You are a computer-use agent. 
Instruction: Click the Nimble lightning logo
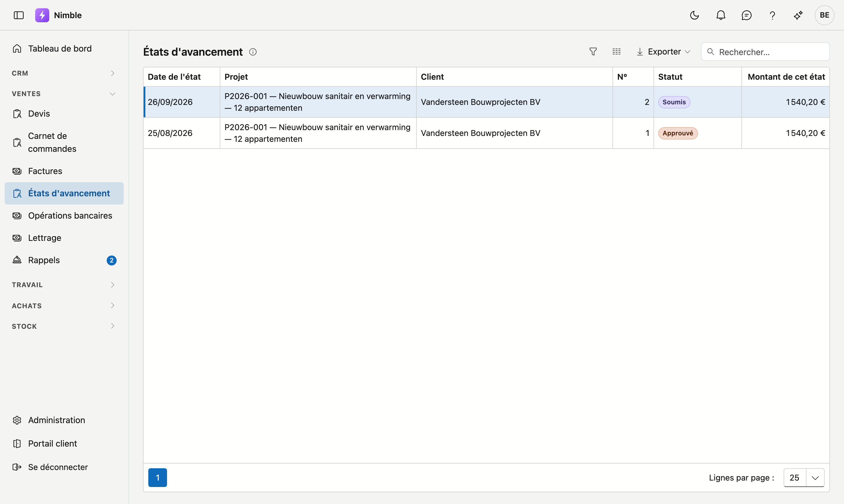(42, 15)
